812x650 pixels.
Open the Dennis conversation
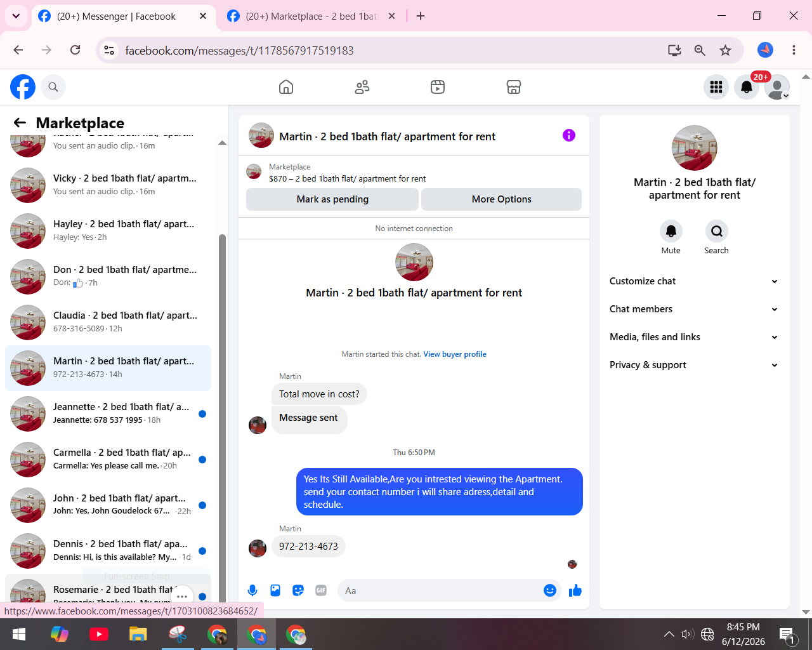tap(108, 551)
